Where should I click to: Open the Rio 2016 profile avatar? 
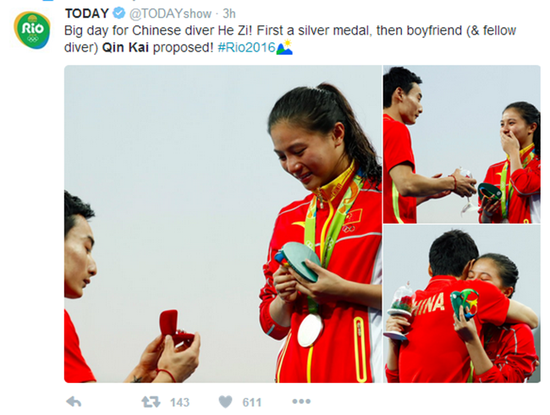point(32,29)
